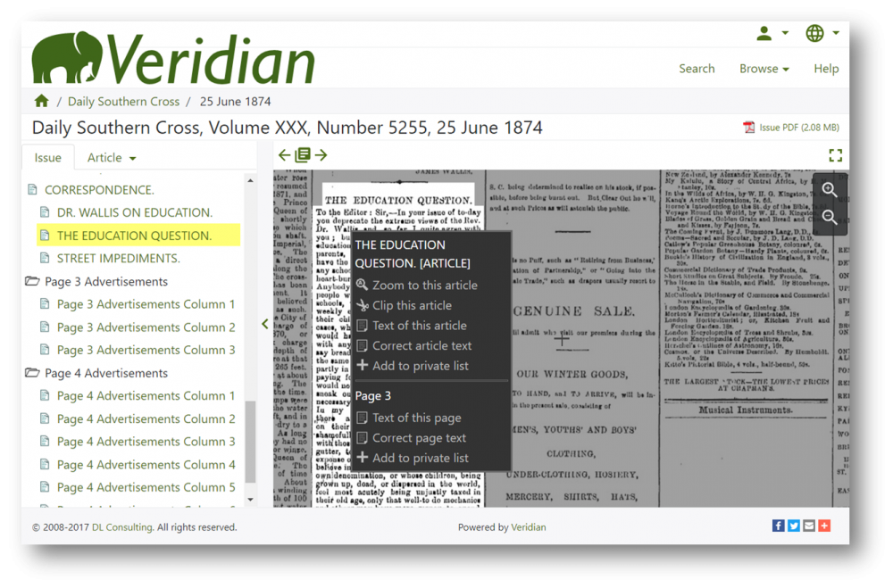Screen dimensions: 893x588
Task: Select CORRESPONDENCE. in the contents tree
Action: coord(99,189)
